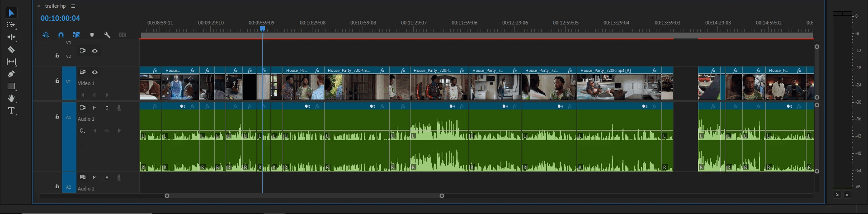Toggle V1 track targeting button
868x214 pixels.
69,82
